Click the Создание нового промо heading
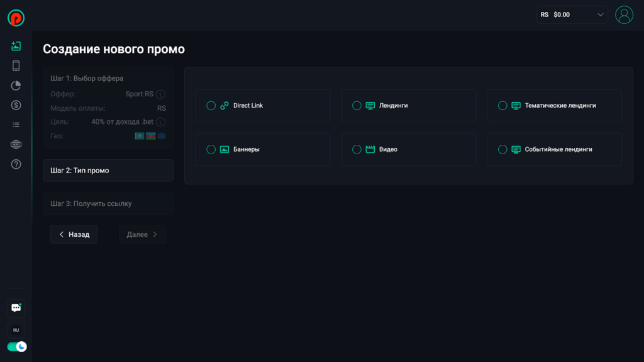 click(114, 49)
